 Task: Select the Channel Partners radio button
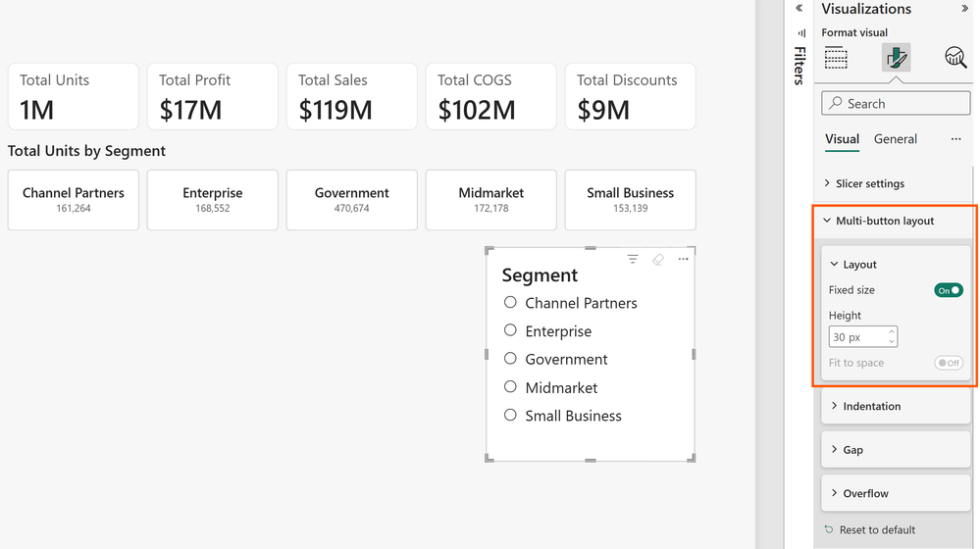(x=510, y=302)
